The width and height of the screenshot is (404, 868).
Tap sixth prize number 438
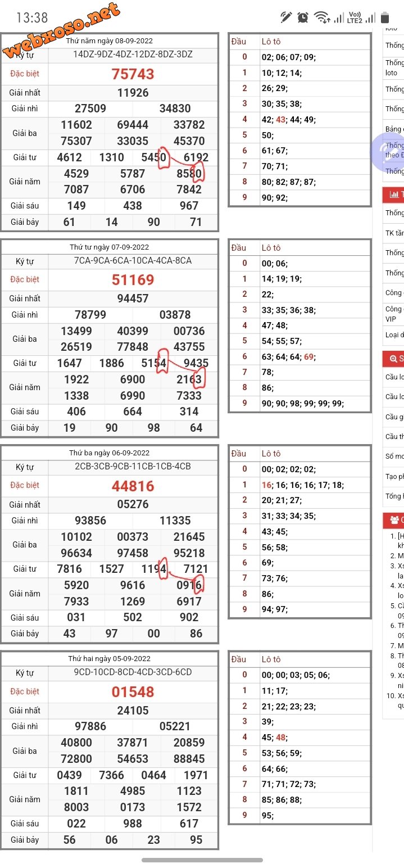click(133, 206)
